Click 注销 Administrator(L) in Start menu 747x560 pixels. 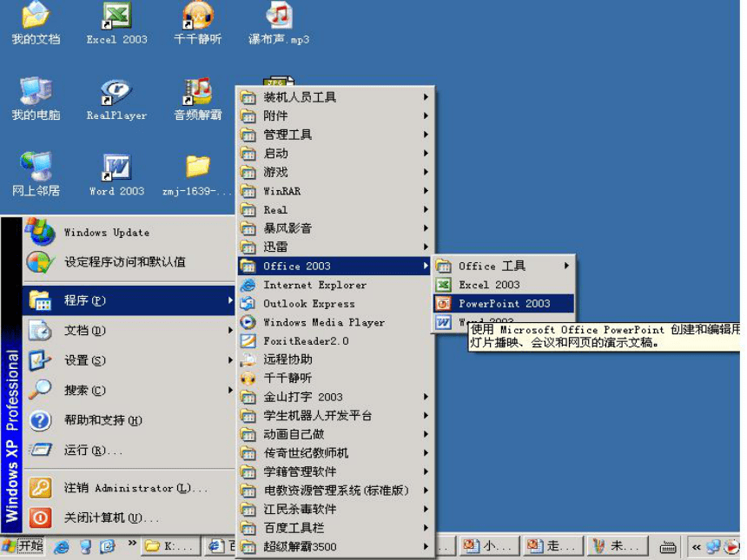click(129, 488)
